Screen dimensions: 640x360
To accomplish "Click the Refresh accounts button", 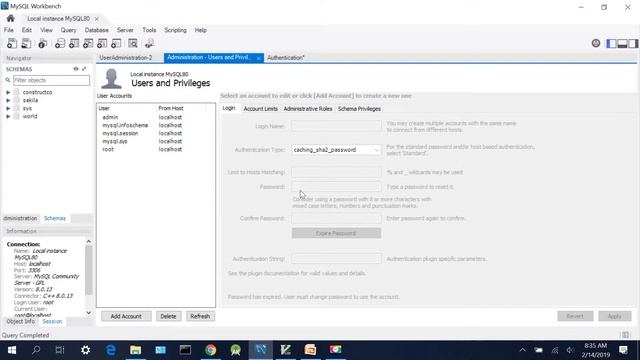I will pos(200,316).
